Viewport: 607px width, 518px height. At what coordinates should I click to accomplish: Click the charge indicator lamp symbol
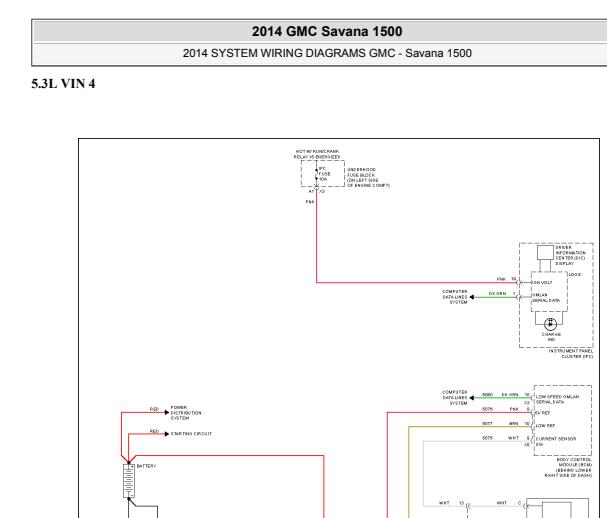point(550,324)
